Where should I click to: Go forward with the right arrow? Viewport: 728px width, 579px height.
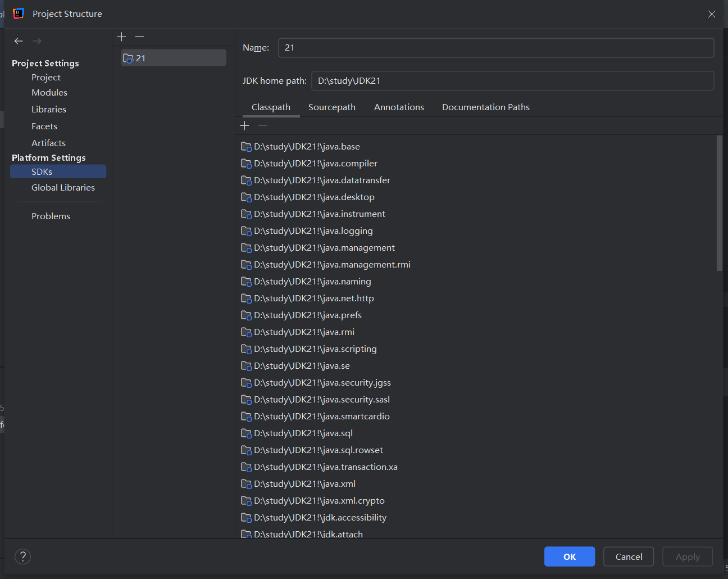pyautogui.click(x=37, y=41)
